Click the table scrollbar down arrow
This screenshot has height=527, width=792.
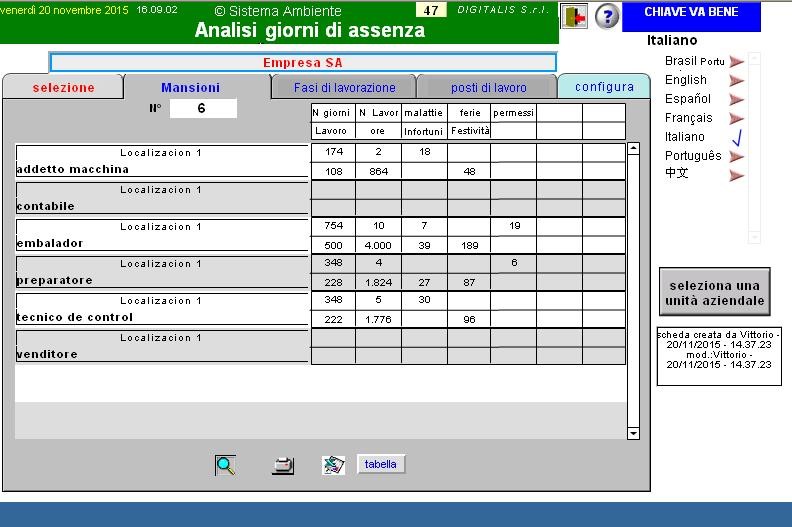(x=633, y=433)
